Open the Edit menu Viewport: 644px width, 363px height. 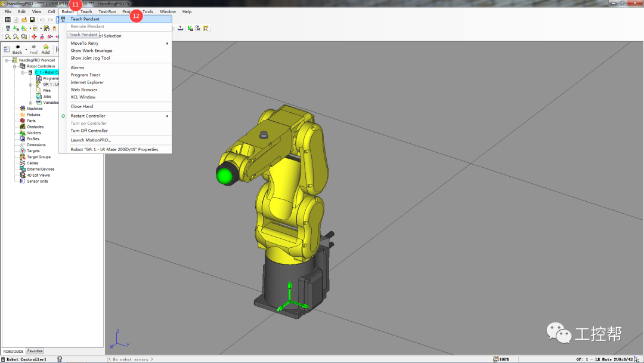pyautogui.click(x=22, y=11)
